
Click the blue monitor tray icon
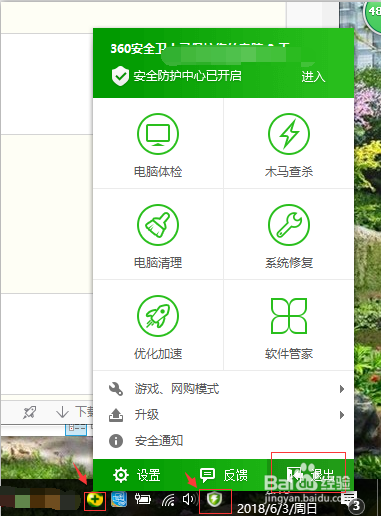point(119,499)
